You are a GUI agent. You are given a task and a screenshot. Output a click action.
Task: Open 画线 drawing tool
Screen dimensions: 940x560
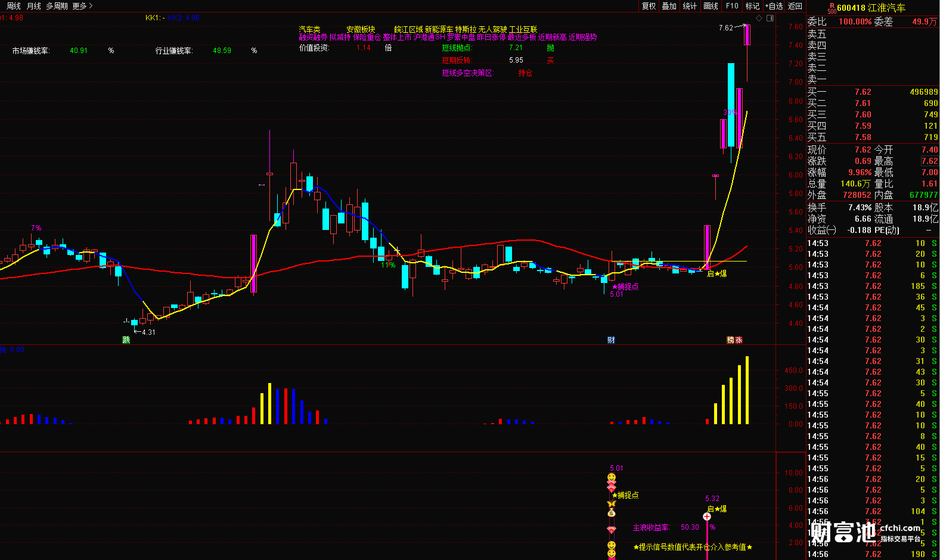(711, 6)
